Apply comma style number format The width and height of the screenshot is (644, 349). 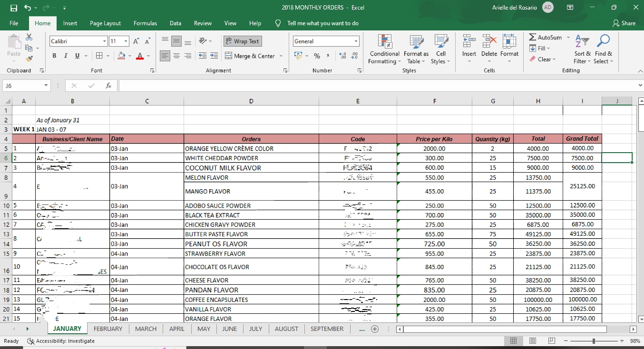point(328,56)
